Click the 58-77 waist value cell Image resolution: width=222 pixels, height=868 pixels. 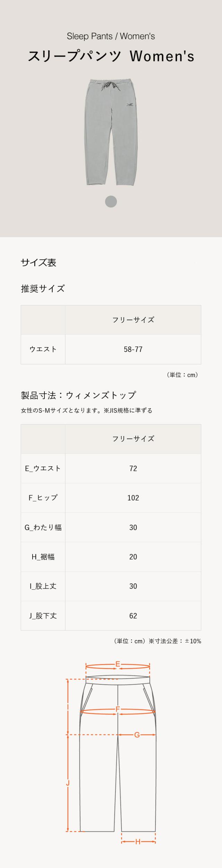tap(133, 349)
